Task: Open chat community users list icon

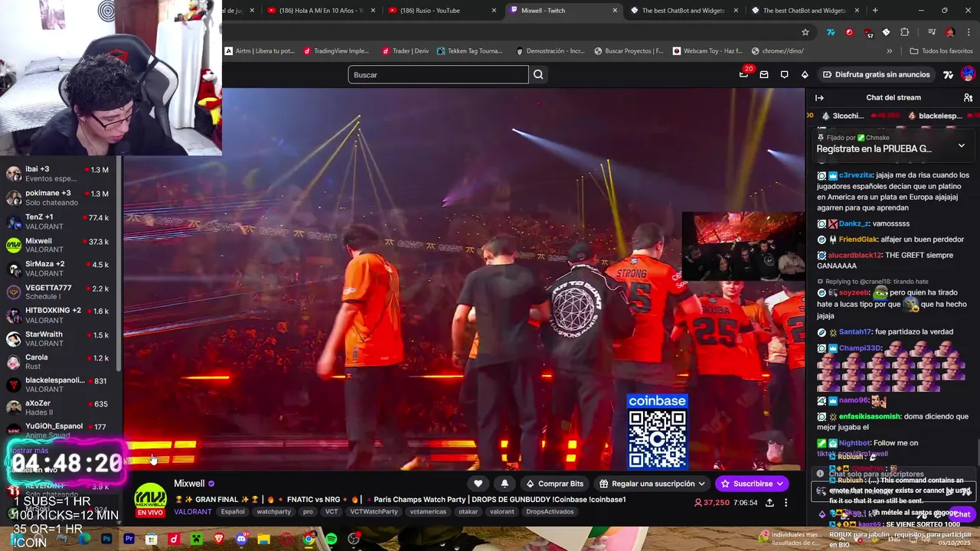Action: tap(968, 98)
